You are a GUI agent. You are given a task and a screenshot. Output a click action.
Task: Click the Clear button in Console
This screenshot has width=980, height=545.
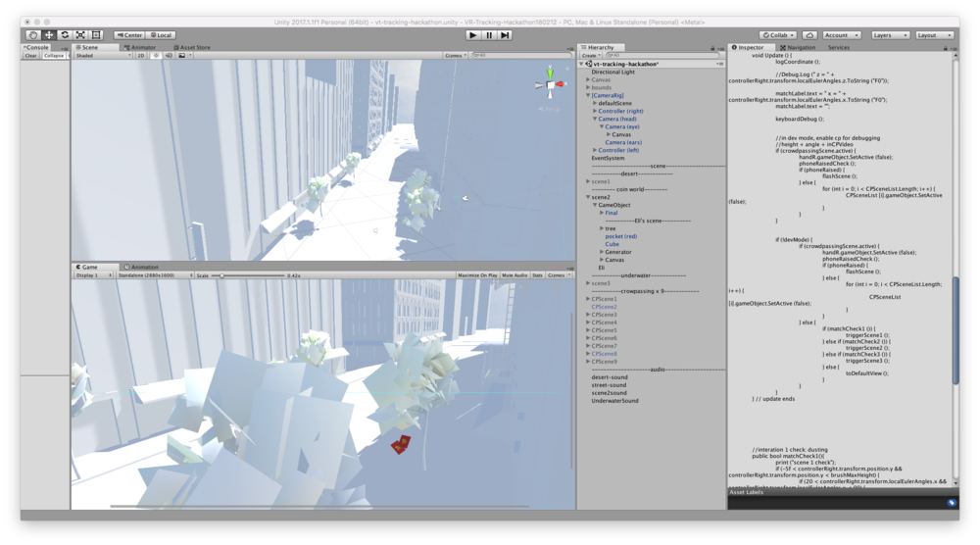tap(31, 56)
